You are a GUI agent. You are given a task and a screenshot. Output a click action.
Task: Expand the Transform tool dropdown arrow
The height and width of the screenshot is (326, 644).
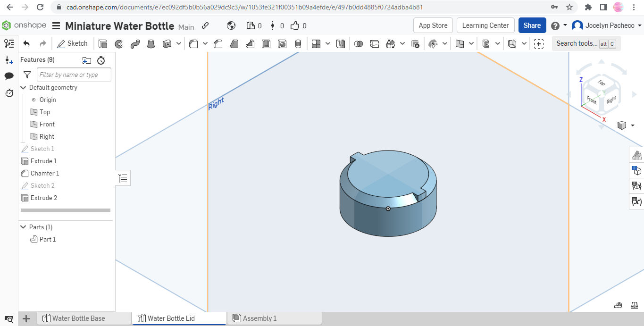(x=402, y=44)
